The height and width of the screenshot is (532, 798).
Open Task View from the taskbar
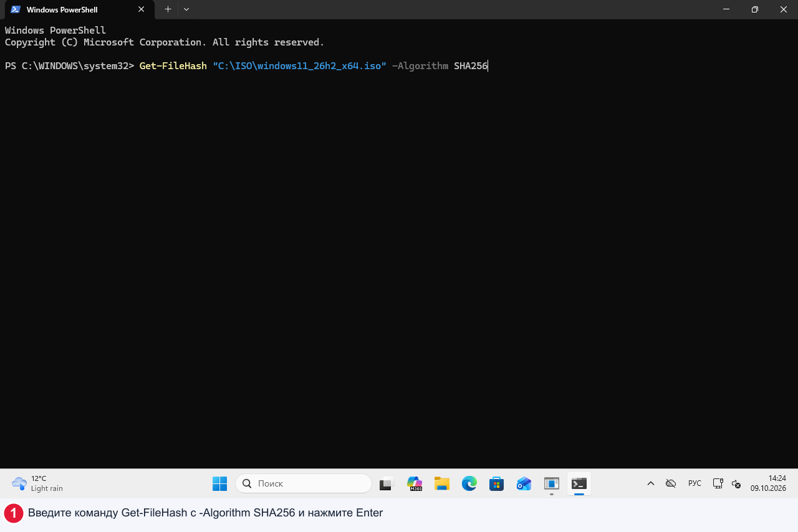tap(387, 483)
